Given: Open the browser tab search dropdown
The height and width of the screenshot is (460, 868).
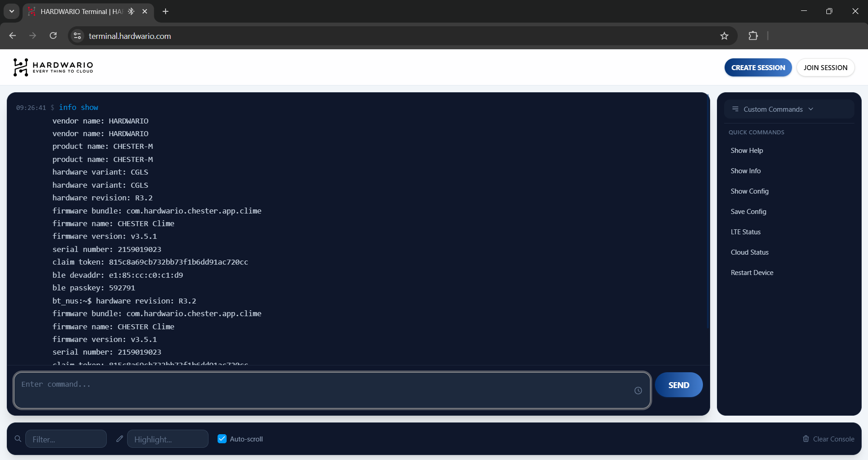Looking at the screenshot, I should point(12,11).
